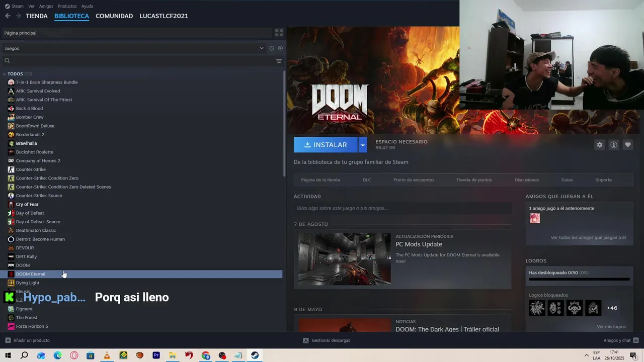The width and height of the screenshot is (644, 362).
Task: Open the Productos menu
Action: [x=67, y=6]
